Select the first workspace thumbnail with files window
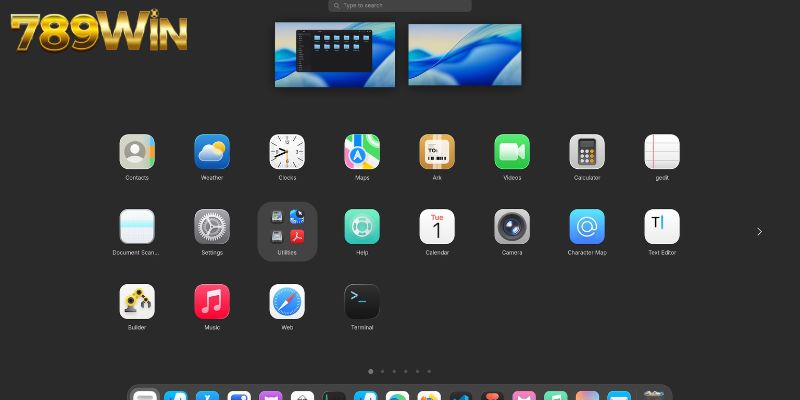This screenshot has height=400, width=800. point(335,54)
